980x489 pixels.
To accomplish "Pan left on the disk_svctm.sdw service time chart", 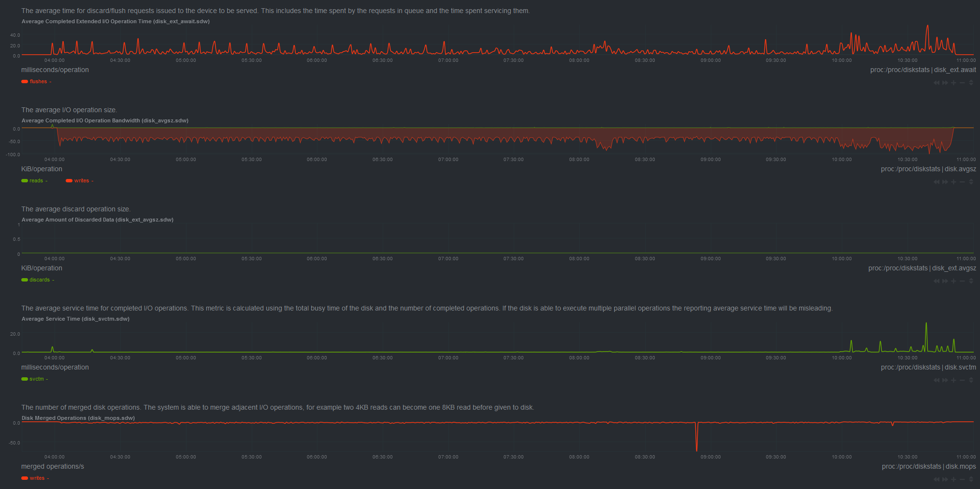I will point(937,380).
